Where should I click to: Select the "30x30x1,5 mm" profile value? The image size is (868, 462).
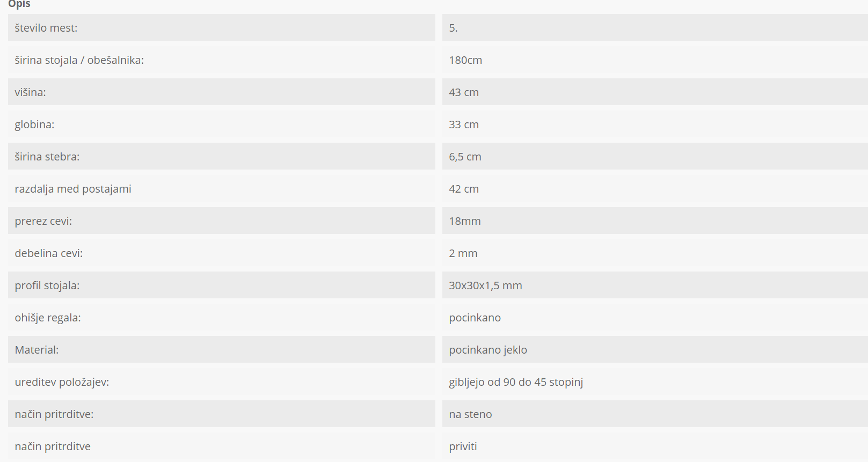point(485,285)
